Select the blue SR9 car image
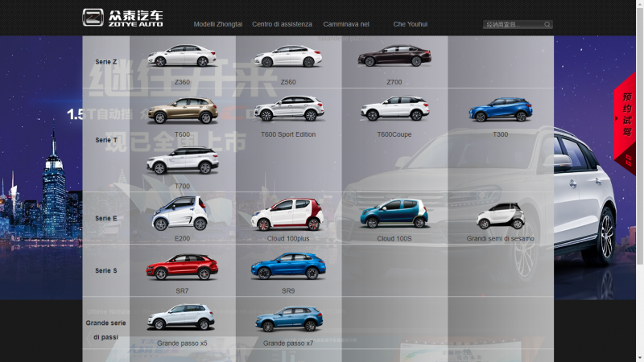Image resolution: width=644 pixels, height=362 pixels. tap(288, 266)
